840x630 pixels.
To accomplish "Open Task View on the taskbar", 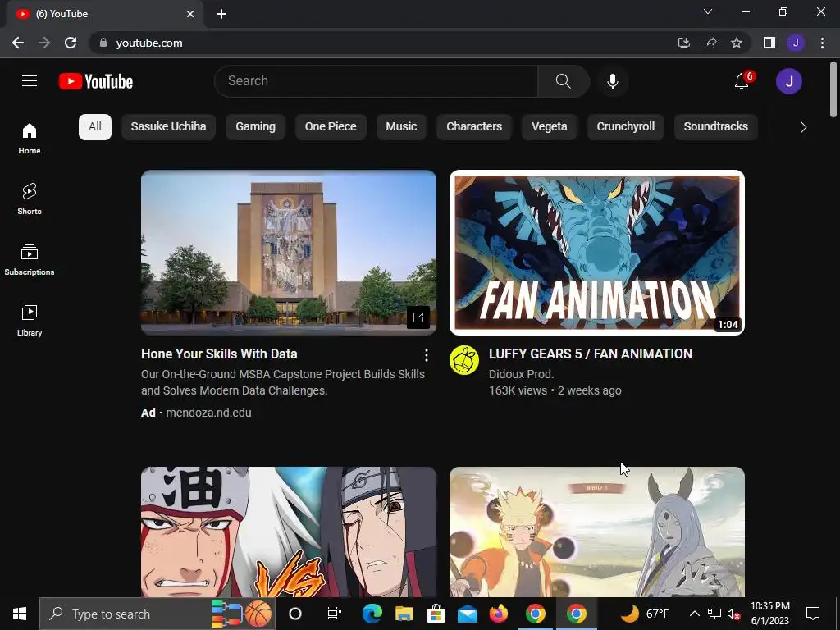I will (x=335, y=614).
